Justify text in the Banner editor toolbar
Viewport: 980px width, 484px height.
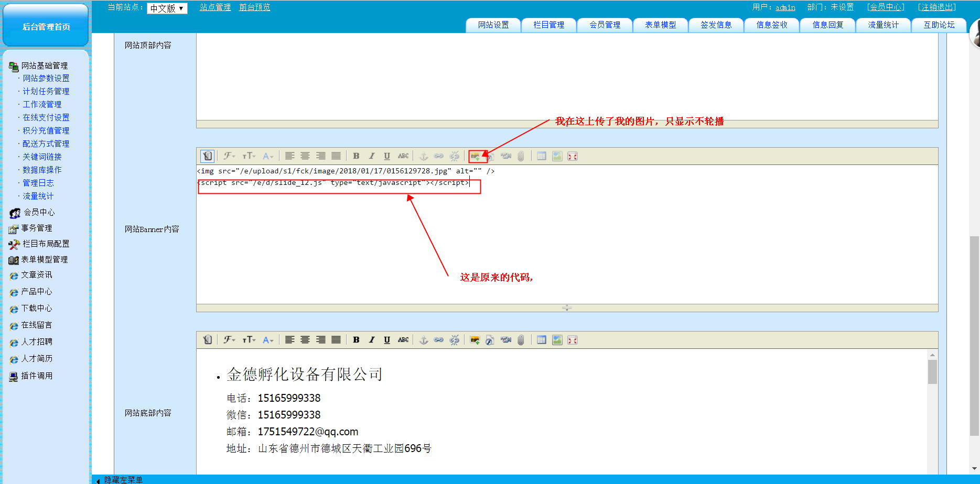[336, 156]
